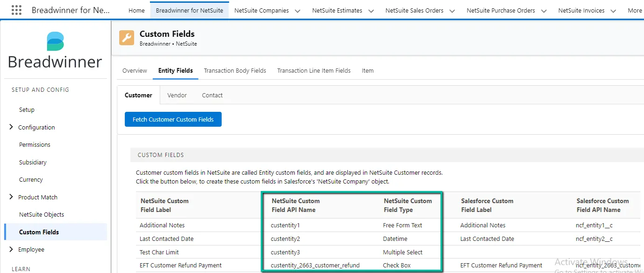Screen dimensions: 644x273
Task: Expand the Product Match sidebar section
Action: click(11, 197)
